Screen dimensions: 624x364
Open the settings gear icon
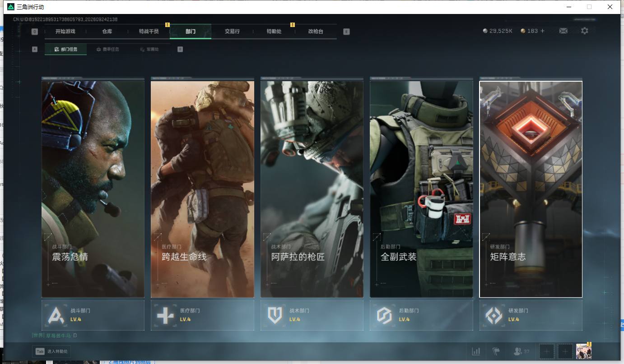[x=585, y=31]
